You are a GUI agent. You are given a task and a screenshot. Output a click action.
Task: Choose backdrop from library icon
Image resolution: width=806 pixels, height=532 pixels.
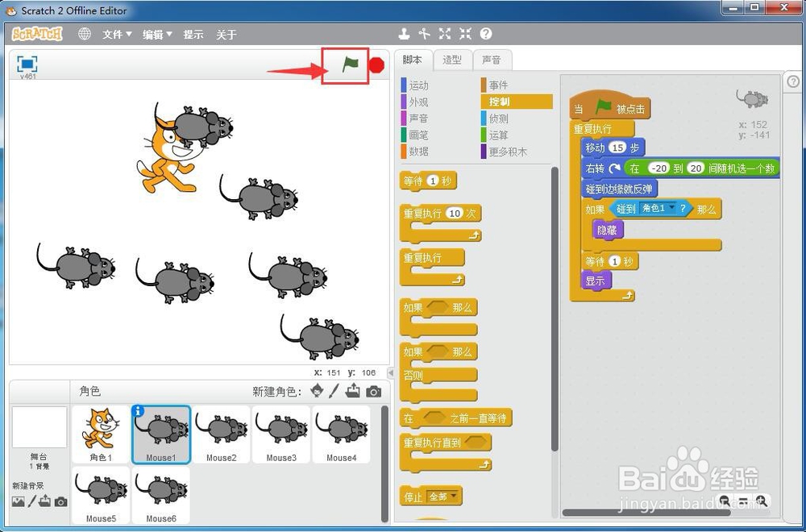pyautogui.click(x=18, y=501)
